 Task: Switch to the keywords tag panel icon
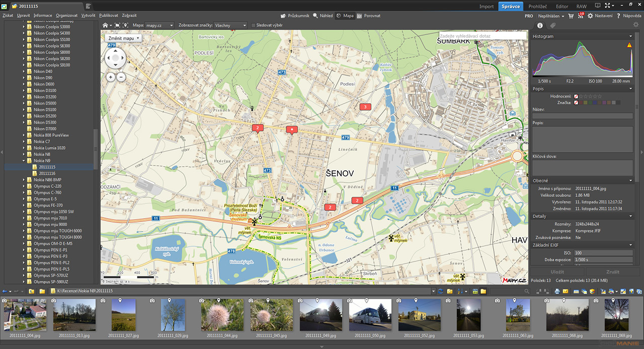coord(552,25)
